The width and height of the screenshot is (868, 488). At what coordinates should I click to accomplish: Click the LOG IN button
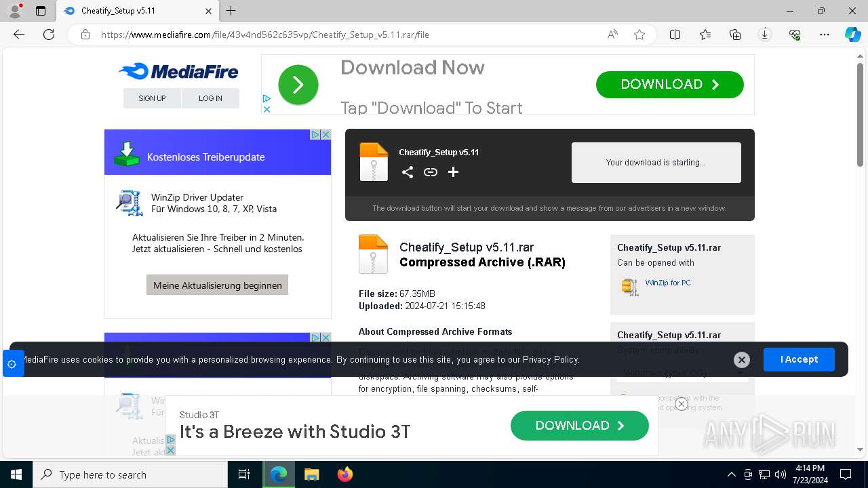(210, 98)
